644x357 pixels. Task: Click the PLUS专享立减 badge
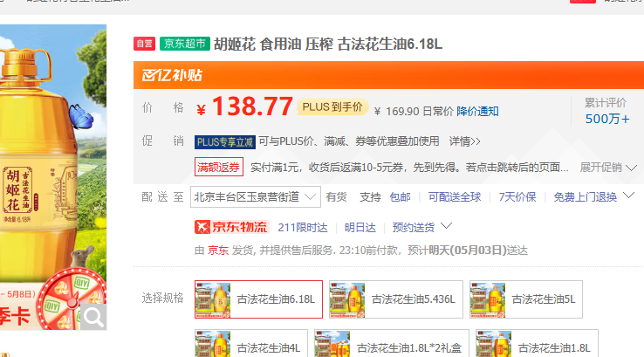click(x=224, y=141)
